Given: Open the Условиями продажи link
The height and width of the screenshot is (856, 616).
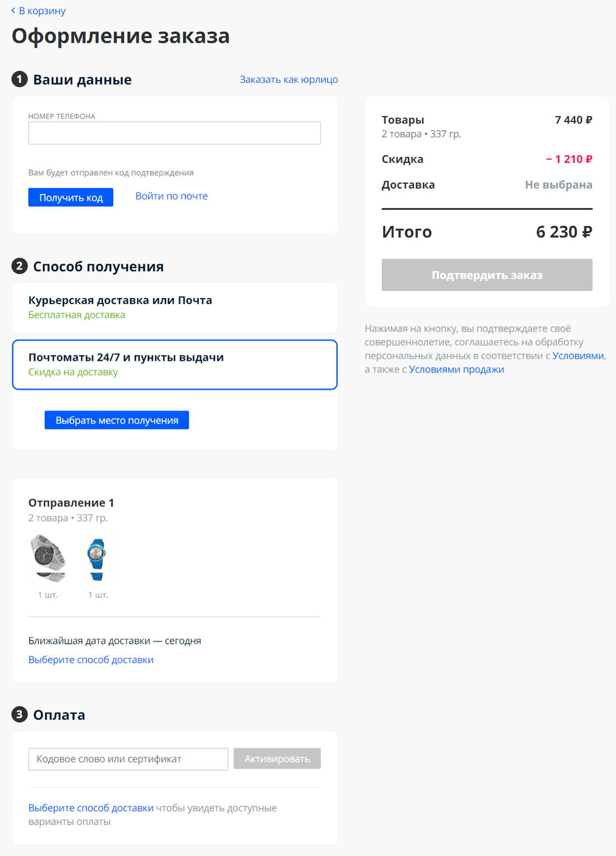Looking at the screenshot, I should (456, 369).
